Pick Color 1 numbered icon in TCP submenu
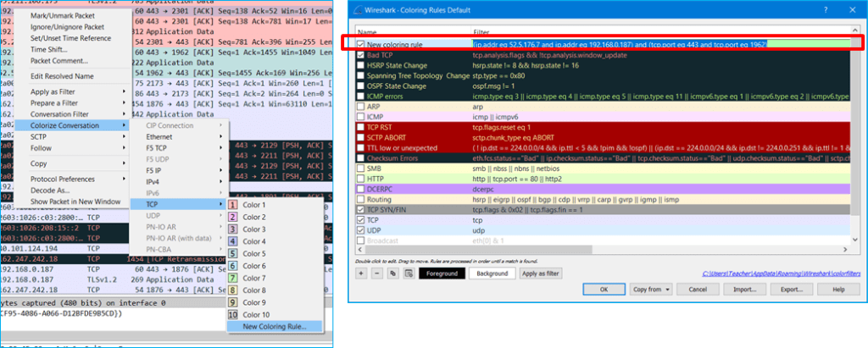 pos(234,205)
